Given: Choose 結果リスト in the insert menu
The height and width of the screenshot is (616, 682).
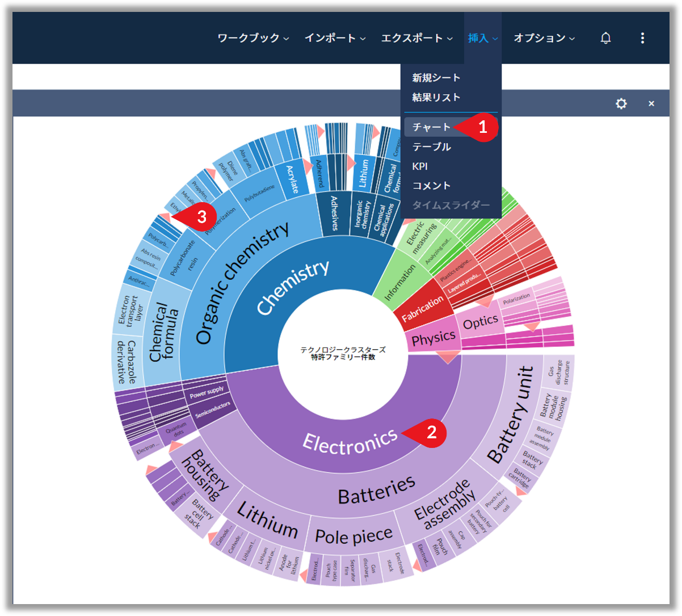Looking at the screenshot, I should pyautogui.click(x=436, y=97).
